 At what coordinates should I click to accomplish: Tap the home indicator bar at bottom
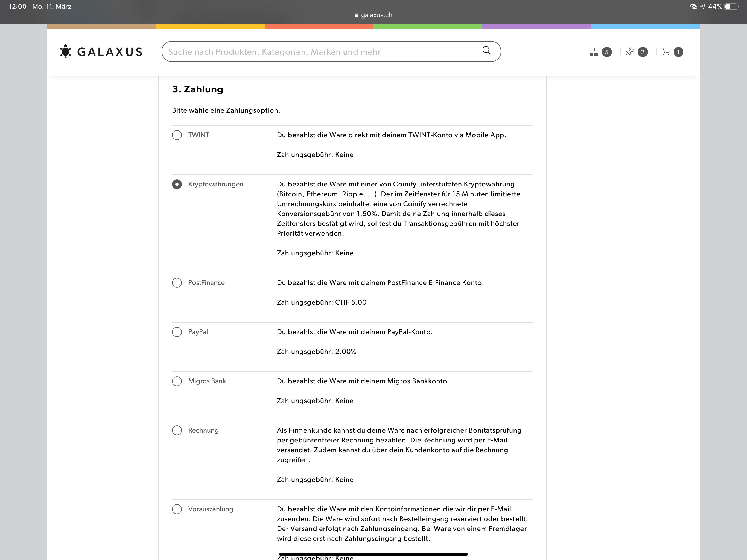[373, 554]
